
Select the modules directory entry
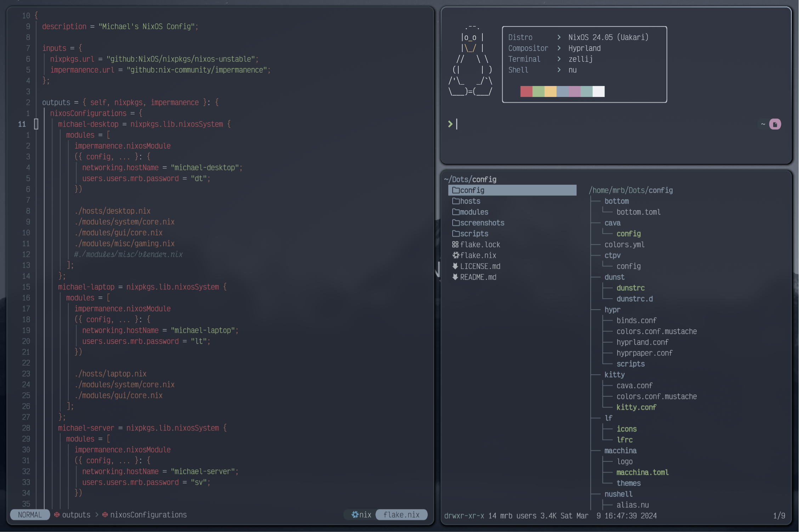(474, 212)
